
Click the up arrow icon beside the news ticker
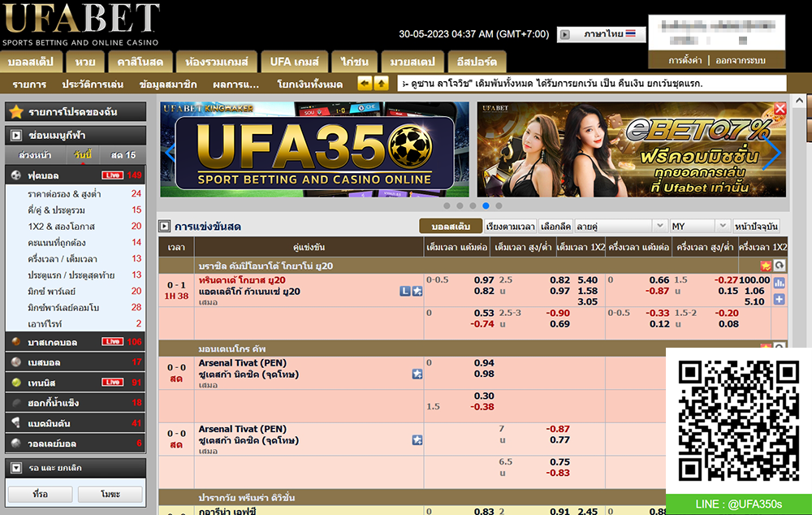381,83
